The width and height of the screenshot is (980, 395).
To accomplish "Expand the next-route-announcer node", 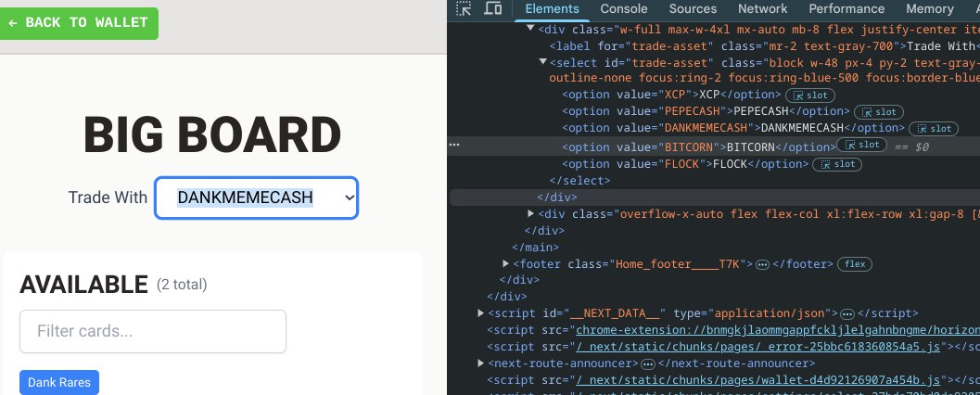I will click(x=480, y=363).
